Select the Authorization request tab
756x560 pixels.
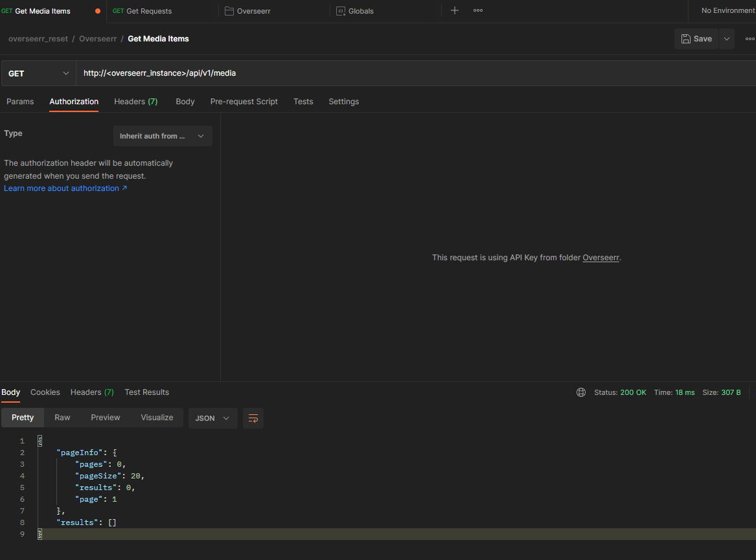[74, 102]
